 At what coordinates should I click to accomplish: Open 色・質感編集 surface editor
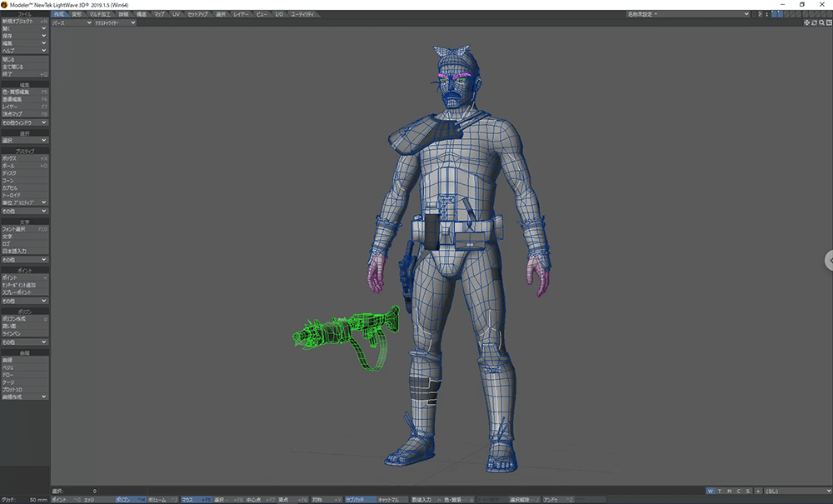[24, 92]
